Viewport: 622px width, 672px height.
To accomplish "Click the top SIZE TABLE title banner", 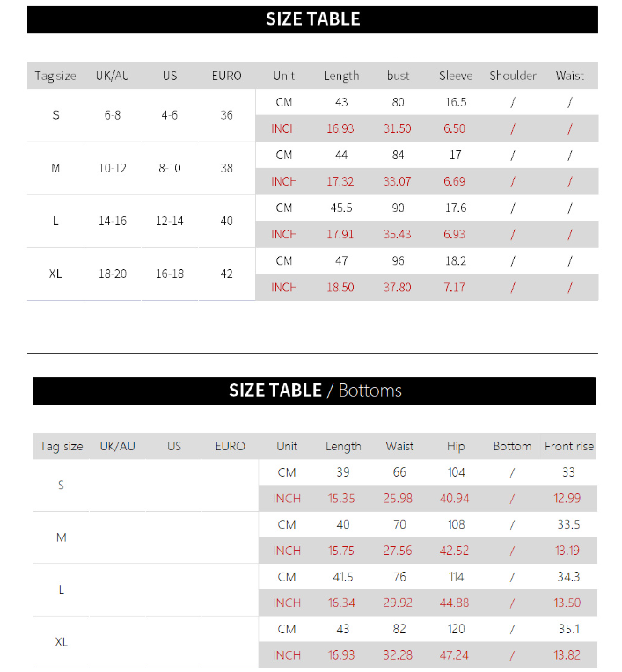I will pos(312,19).
